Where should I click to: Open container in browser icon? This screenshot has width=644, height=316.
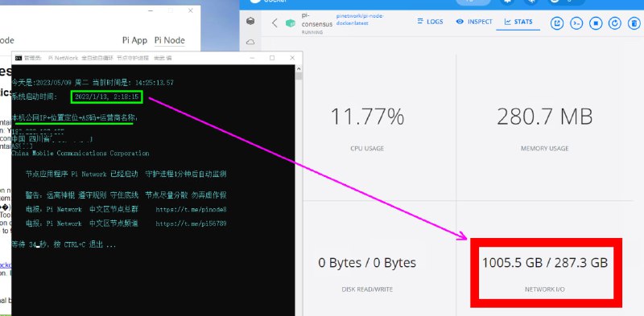pos(557,23)
